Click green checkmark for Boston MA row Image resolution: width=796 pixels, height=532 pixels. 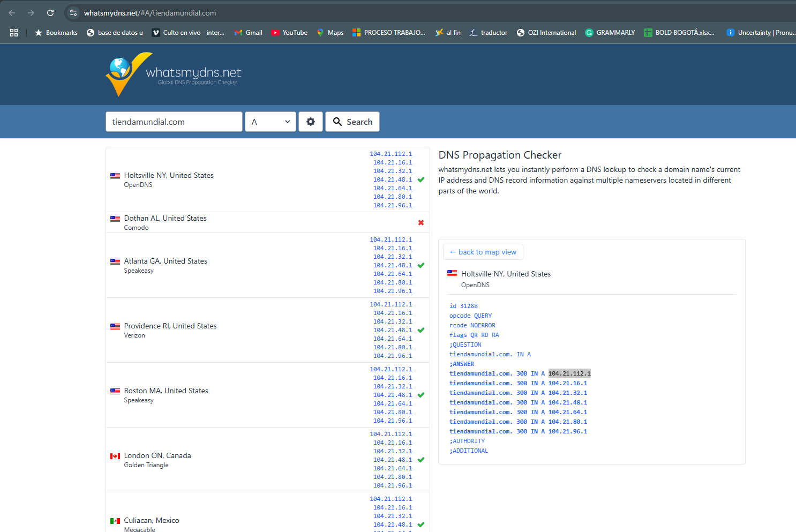pos(421,395)
